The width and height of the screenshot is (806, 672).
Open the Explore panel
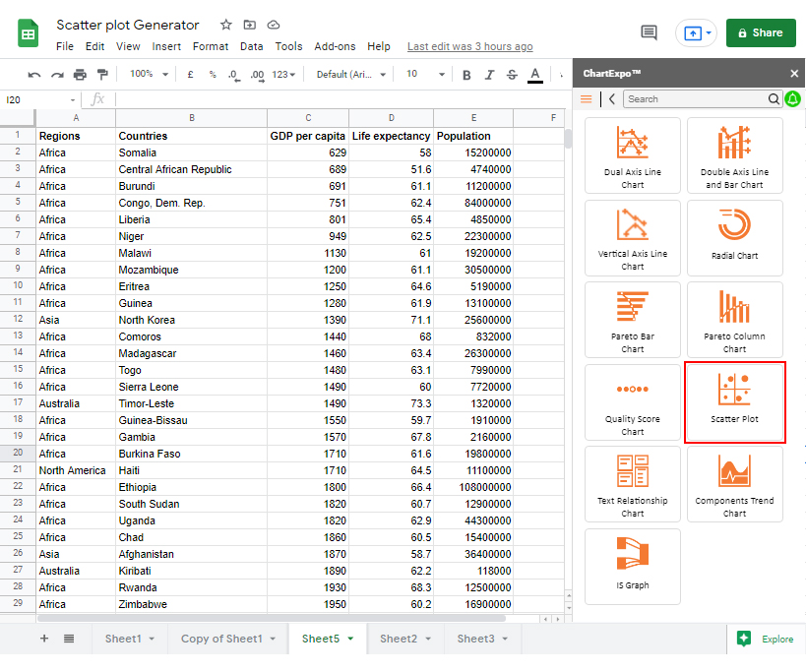coord(766,639)
